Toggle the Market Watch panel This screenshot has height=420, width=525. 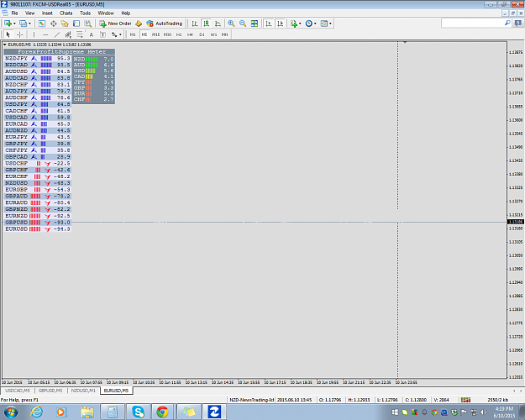pos(42,24)
